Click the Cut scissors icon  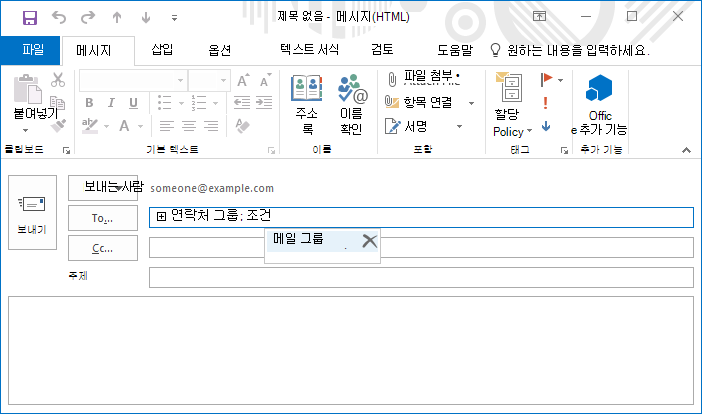coord(58,80)
